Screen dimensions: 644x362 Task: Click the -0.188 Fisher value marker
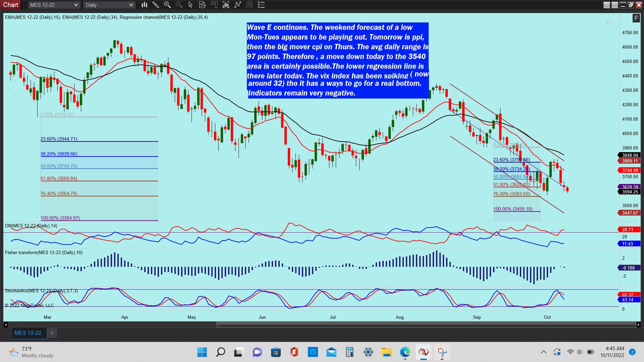tap(629, 268)
